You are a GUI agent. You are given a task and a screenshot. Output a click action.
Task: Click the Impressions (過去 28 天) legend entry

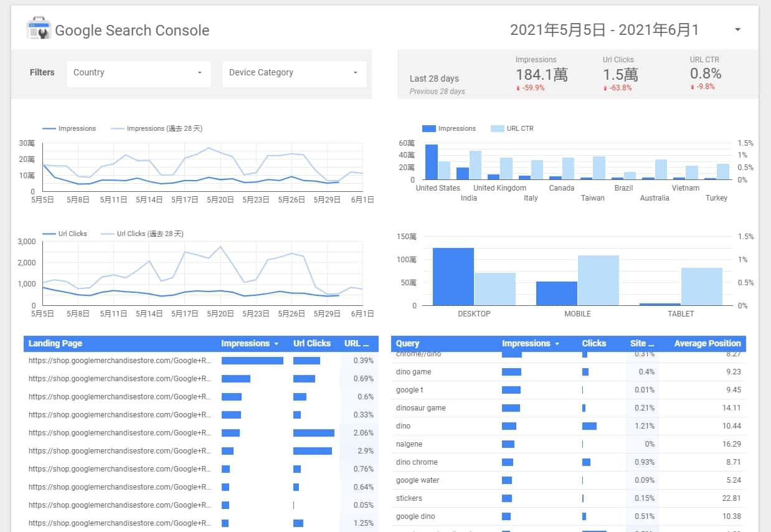pos(156,129)
